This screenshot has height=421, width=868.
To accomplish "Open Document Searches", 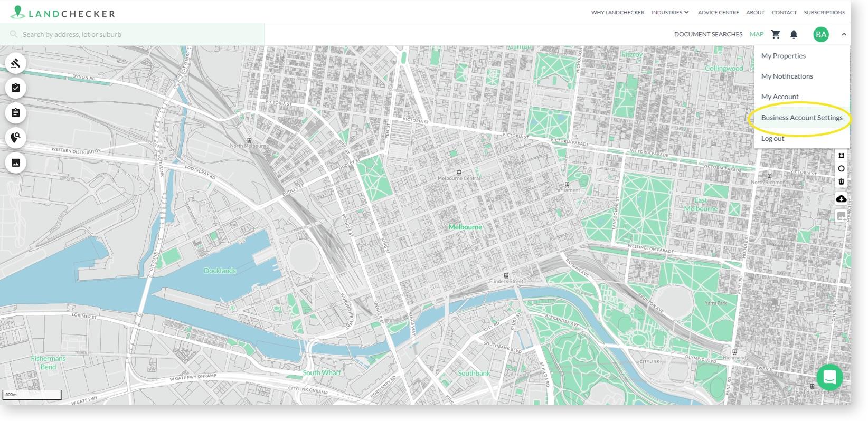I will (x=708, y=34).
